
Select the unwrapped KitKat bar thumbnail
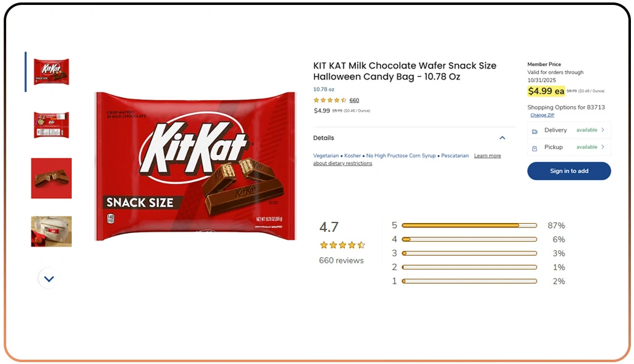tap(51, 179)
